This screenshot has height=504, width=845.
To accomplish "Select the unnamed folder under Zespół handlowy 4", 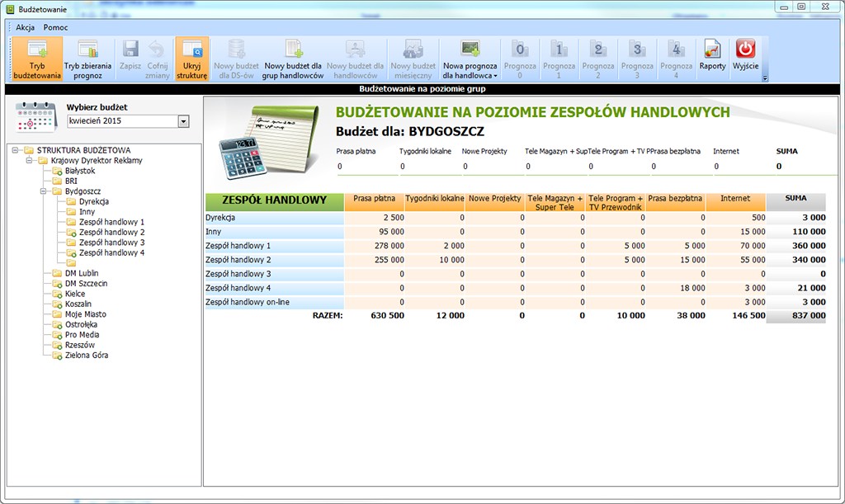I will coord(71,263).
